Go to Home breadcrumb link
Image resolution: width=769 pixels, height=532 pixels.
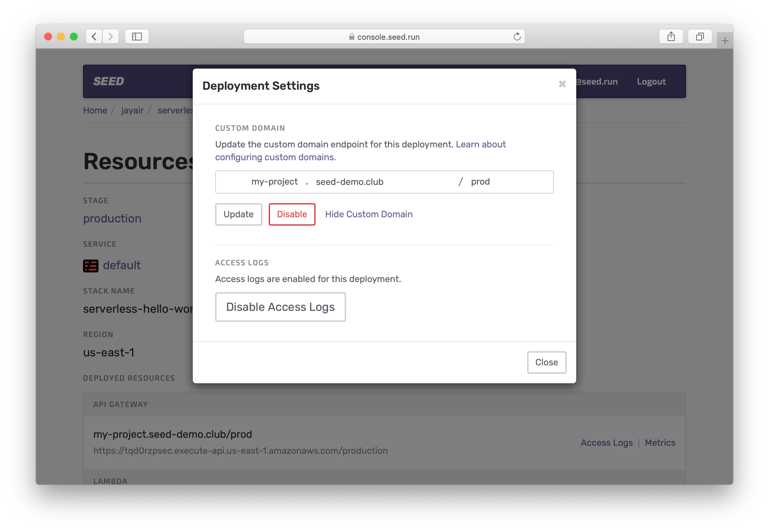coord(95,110)
